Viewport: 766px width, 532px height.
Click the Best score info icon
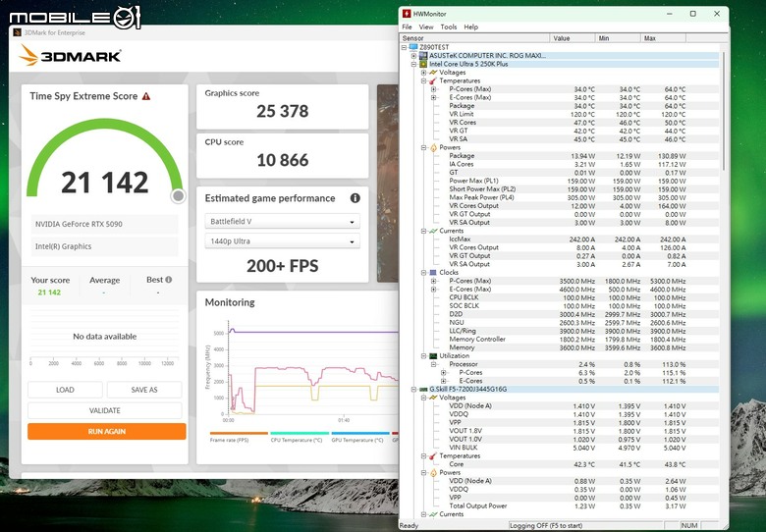click(169, 280)
